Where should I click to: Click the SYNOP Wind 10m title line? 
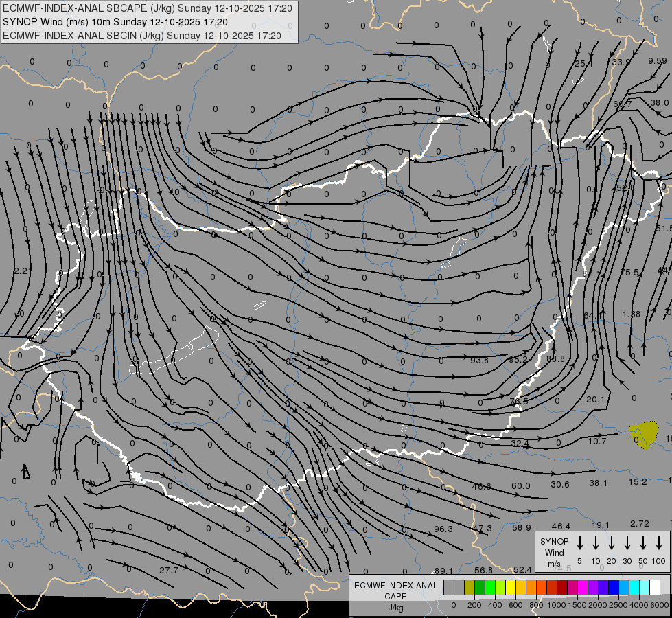115,22
